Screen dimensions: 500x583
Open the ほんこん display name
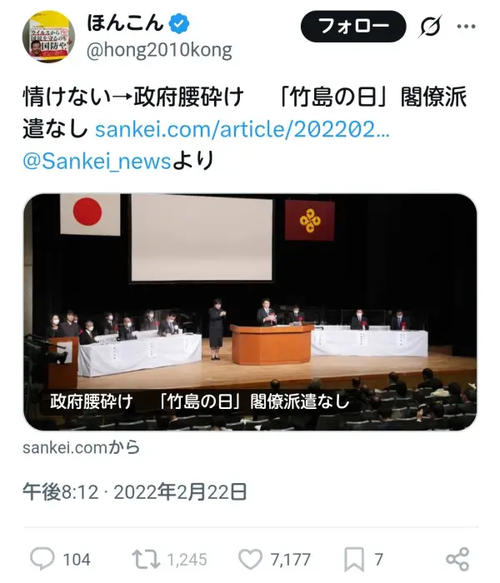(125, 23)
